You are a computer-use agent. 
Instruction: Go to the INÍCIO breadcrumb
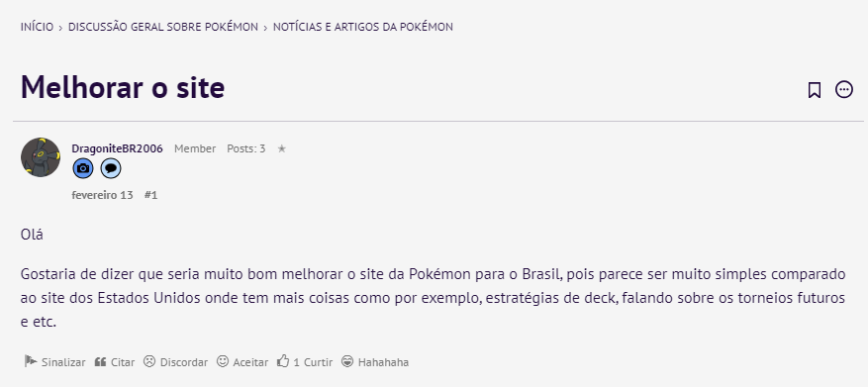pos(37,27)
